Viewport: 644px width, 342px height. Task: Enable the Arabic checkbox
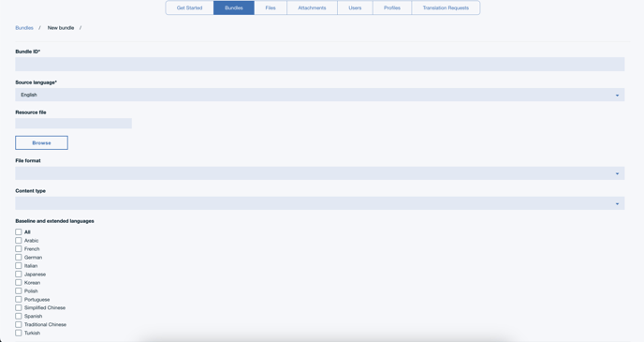(19, 241)
